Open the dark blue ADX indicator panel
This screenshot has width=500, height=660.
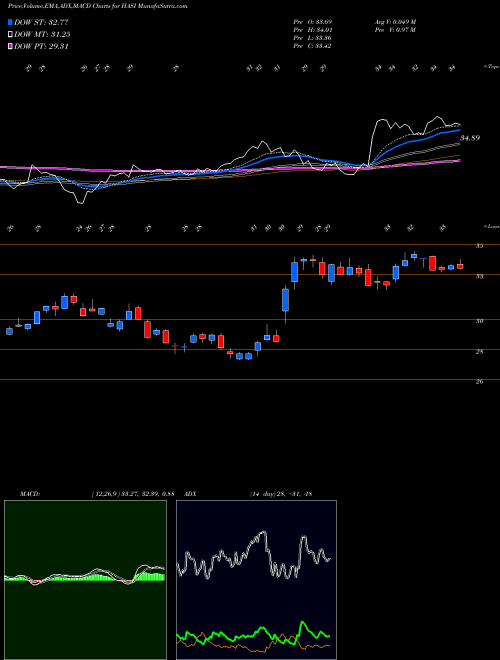(x=256, y=580)
